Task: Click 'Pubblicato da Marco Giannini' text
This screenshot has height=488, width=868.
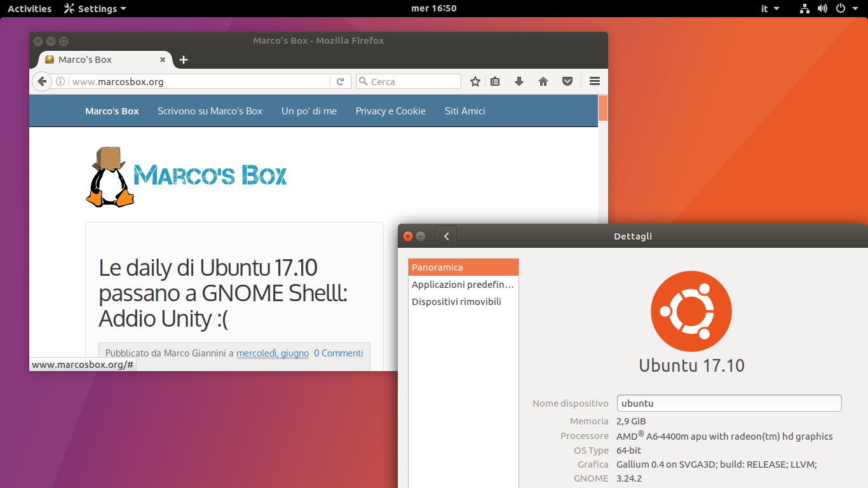Action: (x=165, y=353)
